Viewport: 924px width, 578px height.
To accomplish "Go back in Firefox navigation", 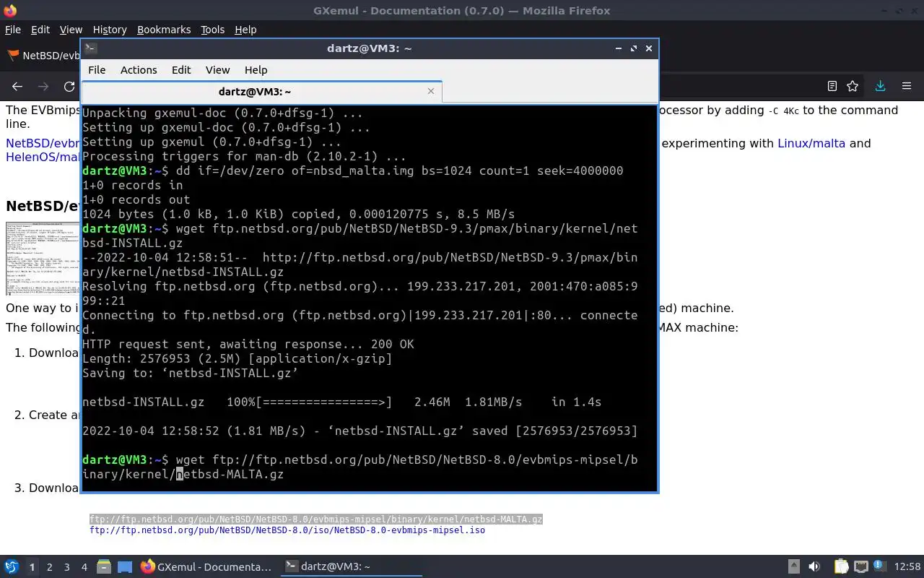I will (x=17, y=86).
